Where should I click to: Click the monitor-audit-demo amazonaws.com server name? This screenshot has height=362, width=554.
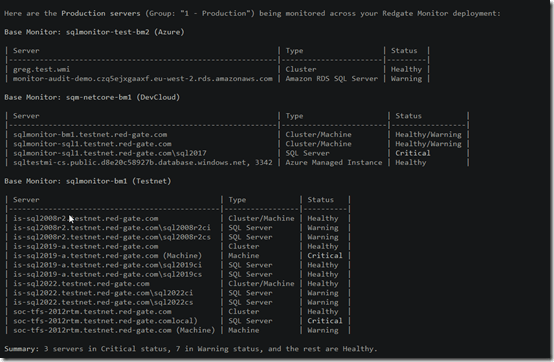(x=143, y=78)
